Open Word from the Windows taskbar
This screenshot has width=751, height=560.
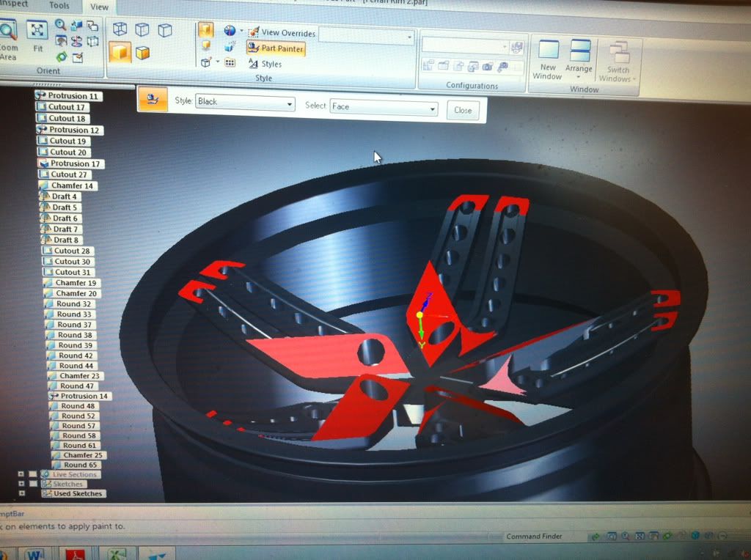(34, 555)
